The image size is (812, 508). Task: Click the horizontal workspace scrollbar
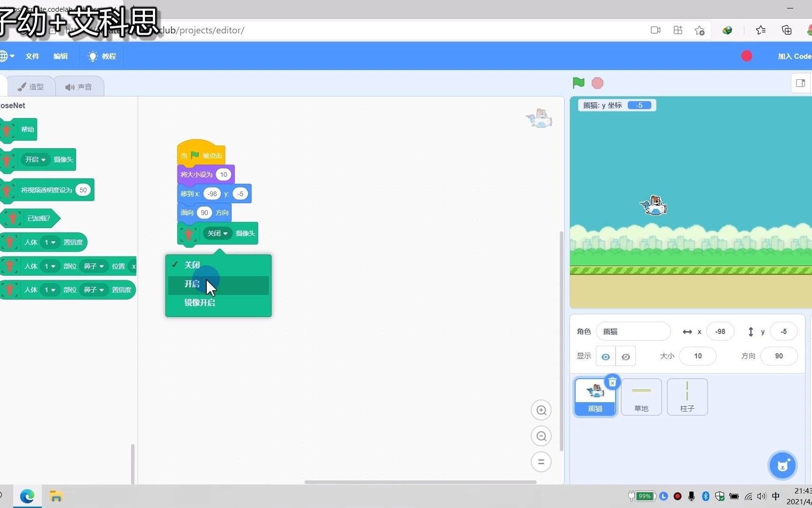pyautogui.click(x=420, y=482)
